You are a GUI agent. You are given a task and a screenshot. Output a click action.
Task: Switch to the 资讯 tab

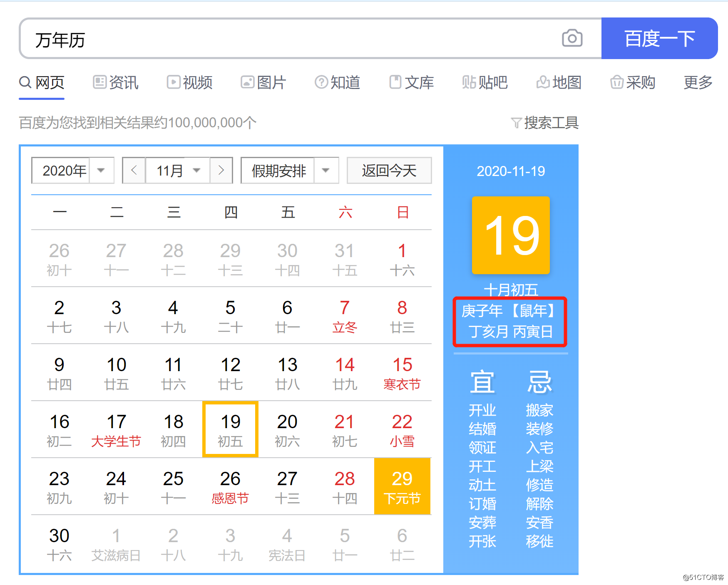click(115, 82)
